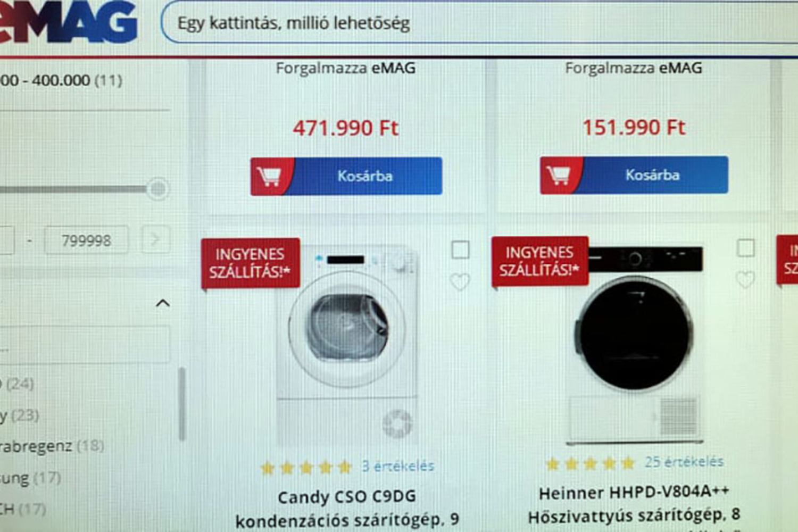Screen dimensions: 798x532
Task: Select the 400.000 price range filter (11)
Action: (61, 80)
